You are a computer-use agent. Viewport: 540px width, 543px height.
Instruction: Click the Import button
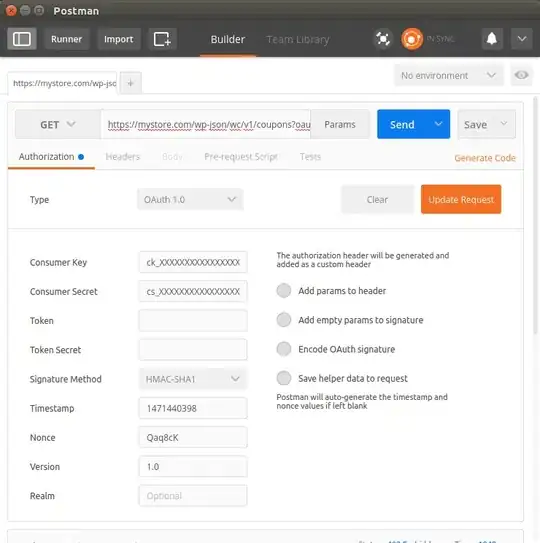click(119, 39)
